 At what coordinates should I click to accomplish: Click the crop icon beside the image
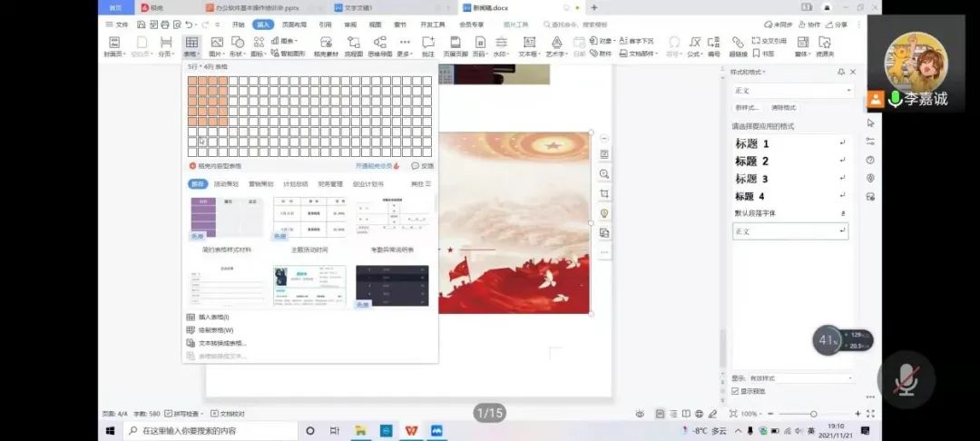click(x=604, y=194)
